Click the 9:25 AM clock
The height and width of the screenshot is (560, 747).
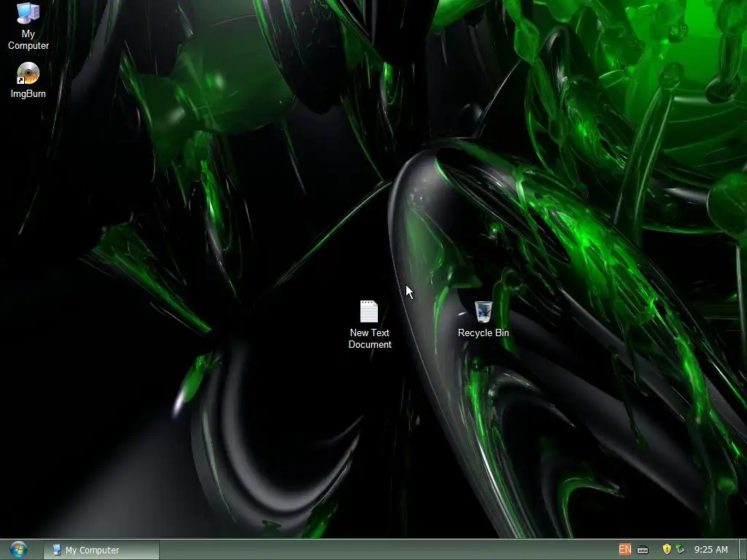[x=711, y=550]
